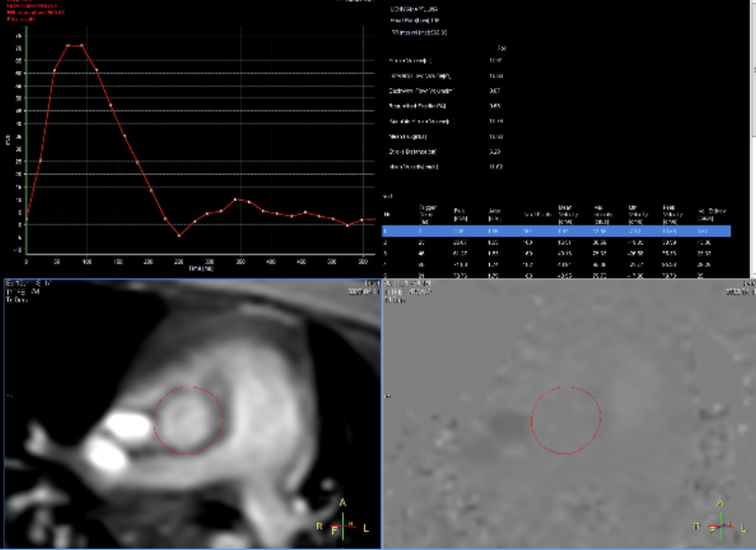Click the Peak Velocity column header
Viewport: 756px width, 550px height.
click(672, 214)
